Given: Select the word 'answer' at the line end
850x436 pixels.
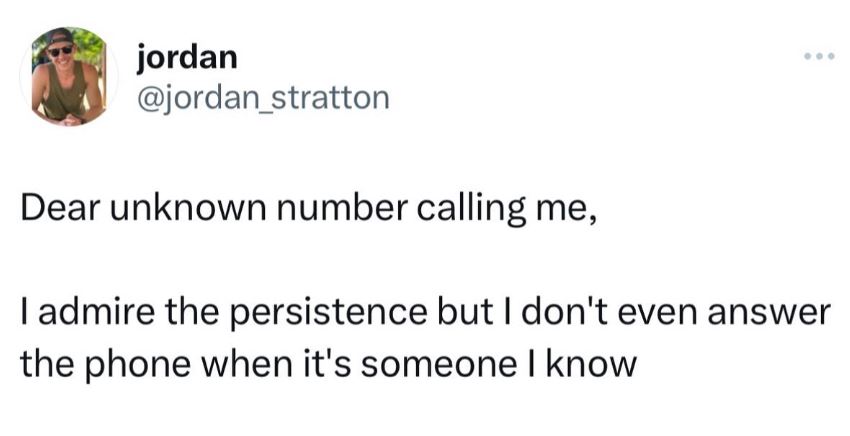Looking at the screenshot, I should click(x=769, y=314).
